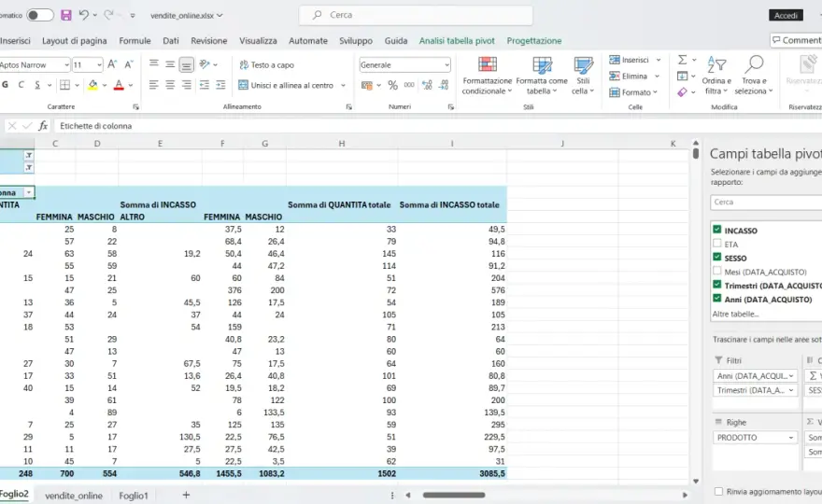Check the ETA field checkbox

point(717,243)
